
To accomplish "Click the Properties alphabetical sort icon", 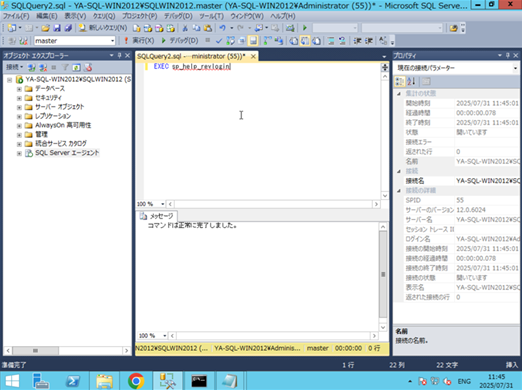I will [x=411, y=81].
